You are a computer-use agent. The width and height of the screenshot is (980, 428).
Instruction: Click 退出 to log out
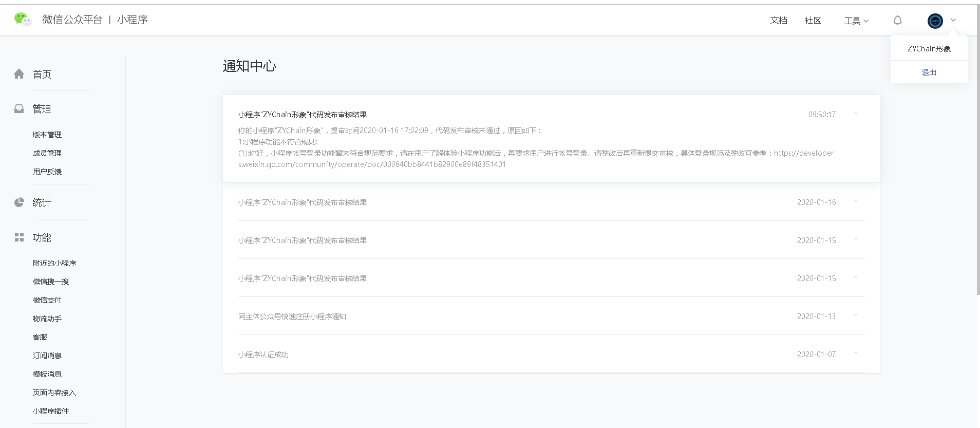point(929,72)
